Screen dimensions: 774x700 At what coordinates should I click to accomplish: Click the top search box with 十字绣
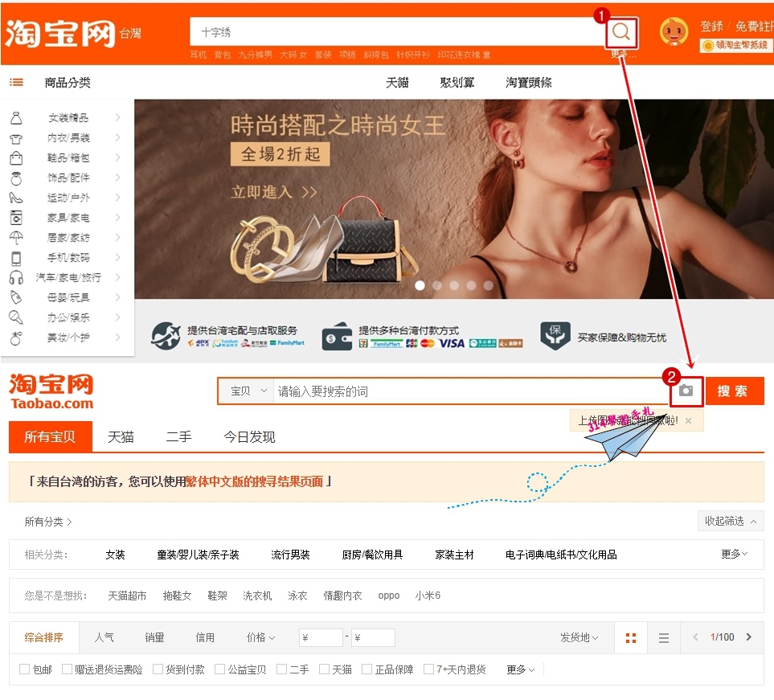coord(397,32)
